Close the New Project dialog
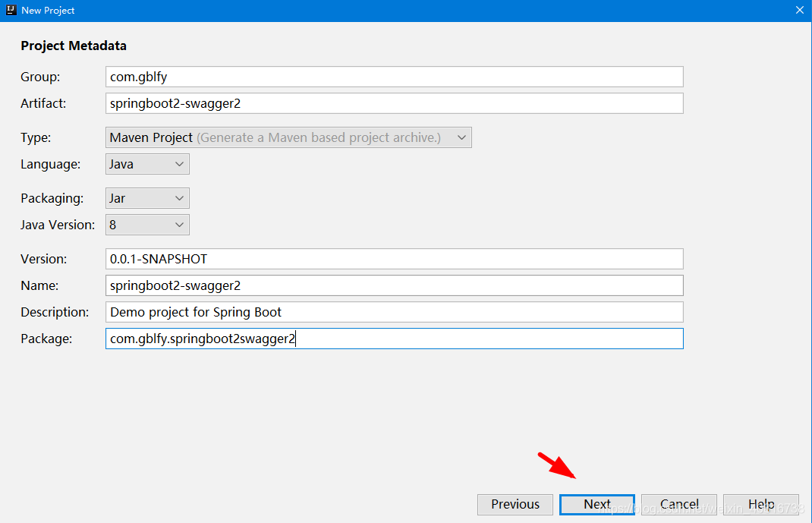 pyautogui.click(x=800, y=11)
